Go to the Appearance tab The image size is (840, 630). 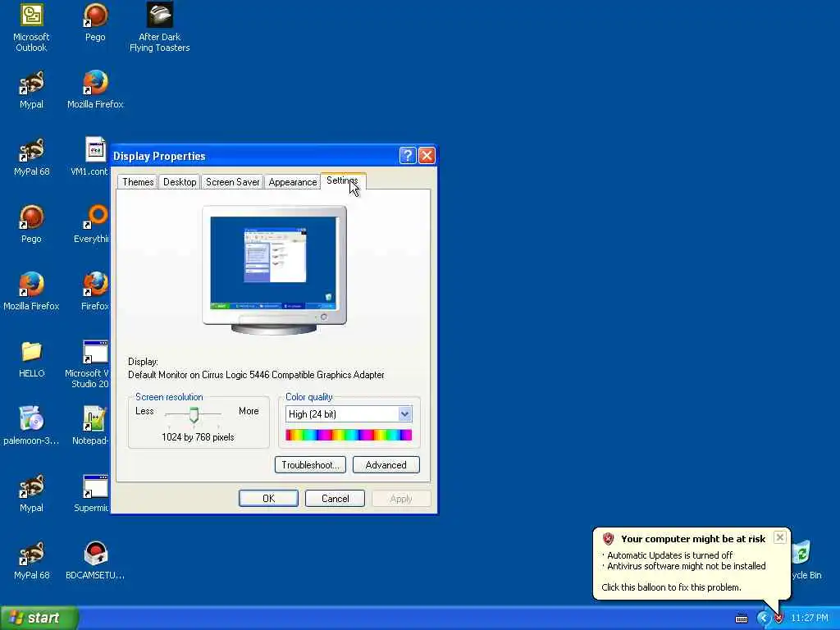[293, 182]
